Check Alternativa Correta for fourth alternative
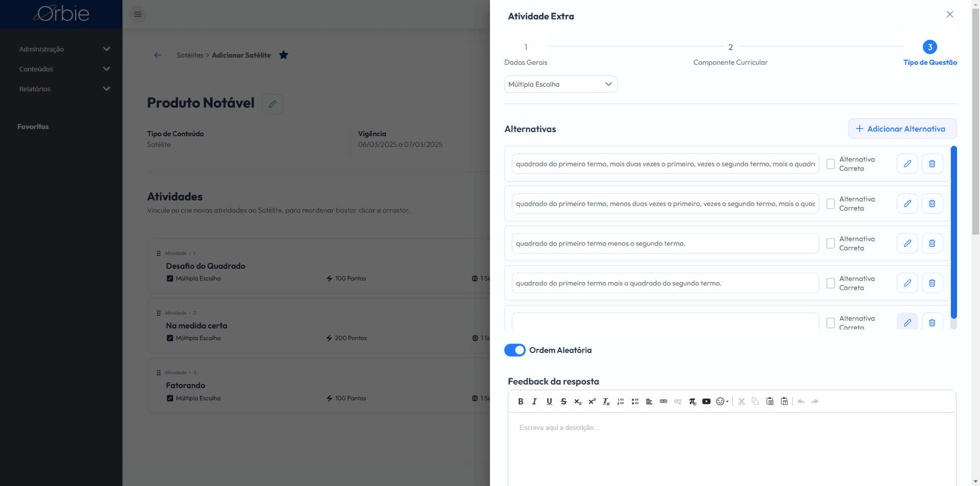980x486 pixels. click(830, 283)
